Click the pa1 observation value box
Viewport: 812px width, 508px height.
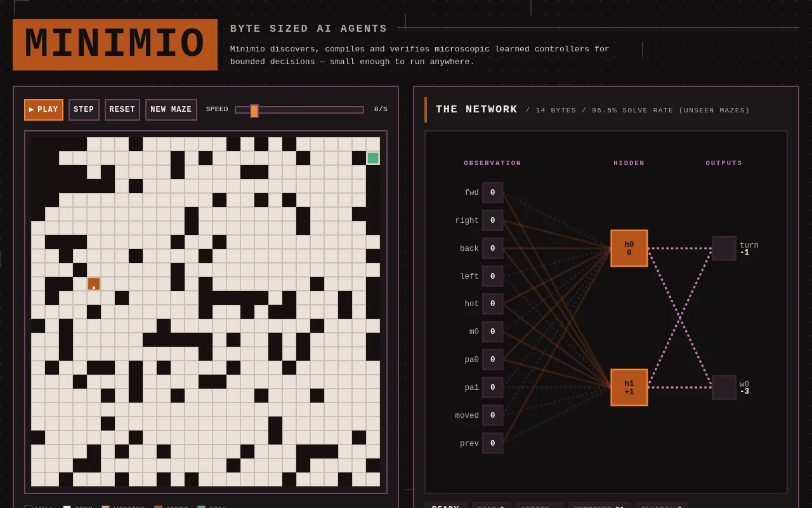[x=493, y=387]
